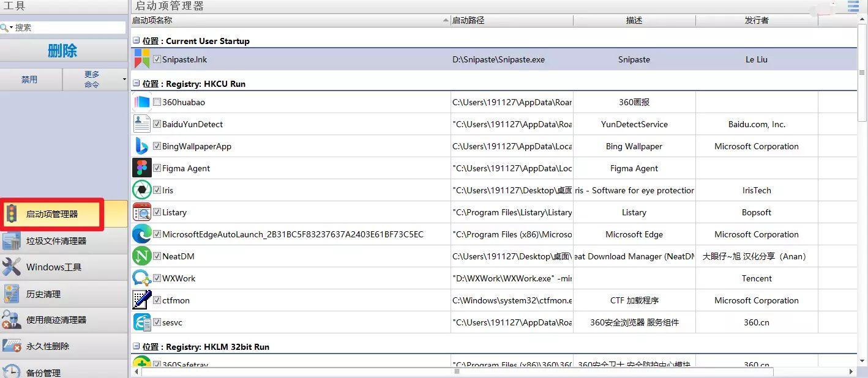This screenshot has height=378, width=868.
Task: Click the sesvc 360 browser icon
Action: (142, 322)
